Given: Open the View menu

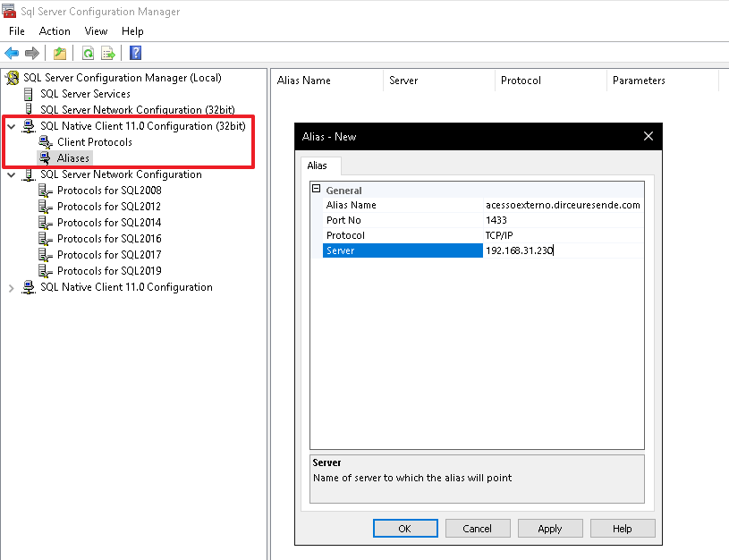Looking at the screenshot, I should point(96,31).
